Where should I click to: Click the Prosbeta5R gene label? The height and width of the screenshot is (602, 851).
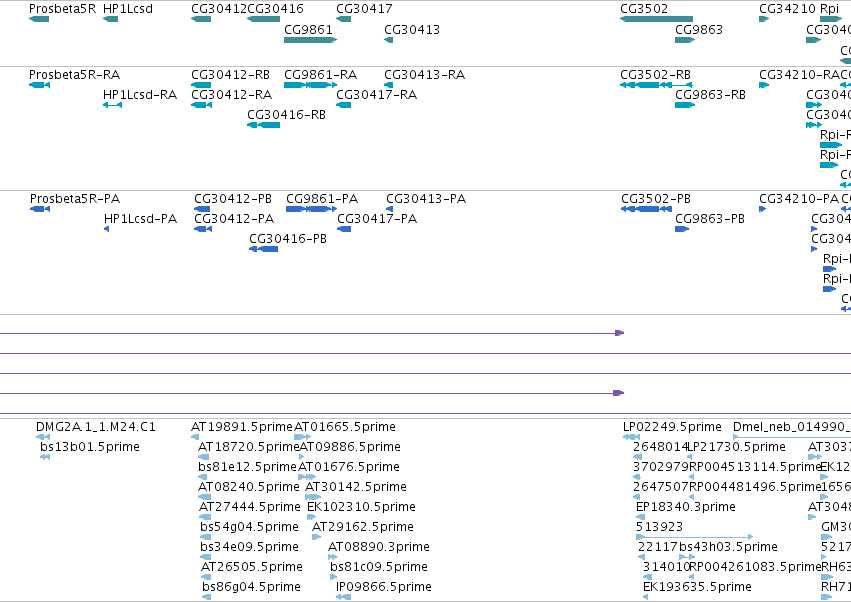click(62, 9)
